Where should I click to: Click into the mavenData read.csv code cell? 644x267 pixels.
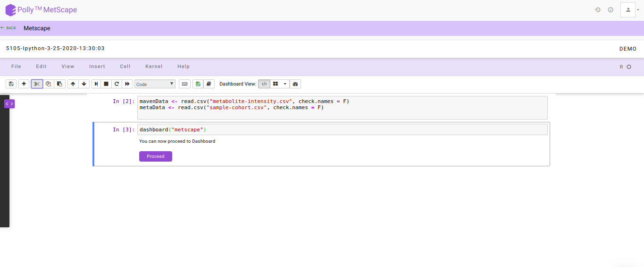pyautogui.click(x=343, y=108)
